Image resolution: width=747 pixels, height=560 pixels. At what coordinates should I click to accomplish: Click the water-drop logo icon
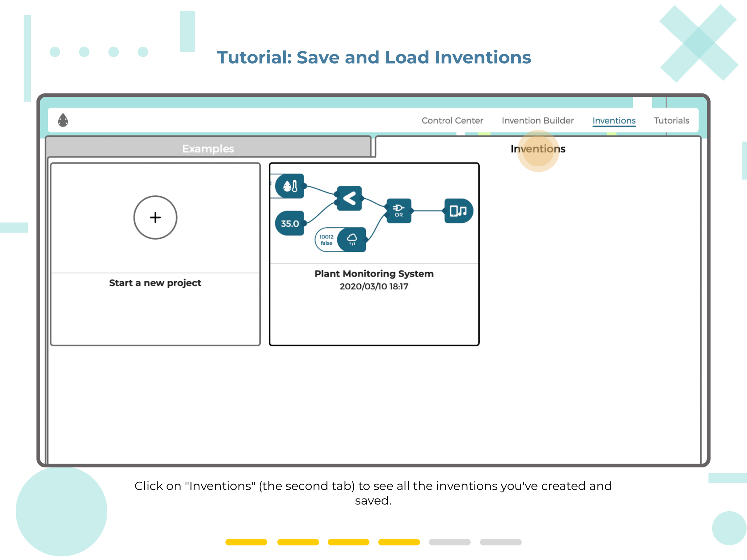(63, 120)
